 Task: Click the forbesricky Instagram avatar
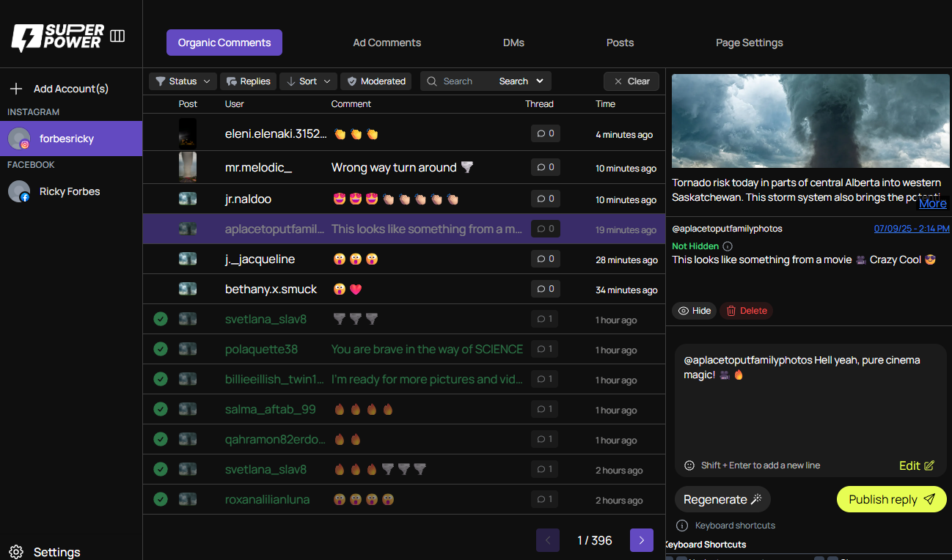tap(19, 139)
